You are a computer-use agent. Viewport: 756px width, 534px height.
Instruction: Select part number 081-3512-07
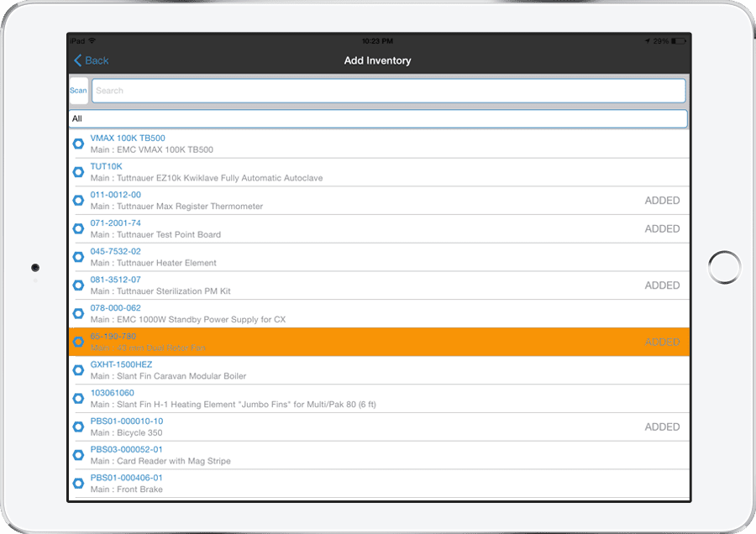(x=116, y=280)
